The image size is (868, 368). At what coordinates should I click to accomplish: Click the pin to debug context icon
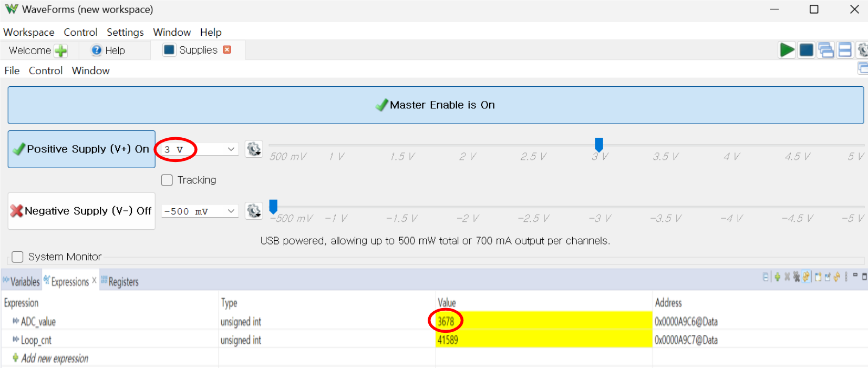click(x=828, y=277)
